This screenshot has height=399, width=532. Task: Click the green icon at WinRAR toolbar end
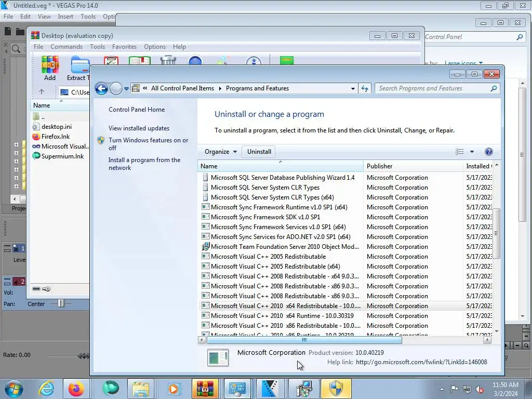(x=287, y=60)
